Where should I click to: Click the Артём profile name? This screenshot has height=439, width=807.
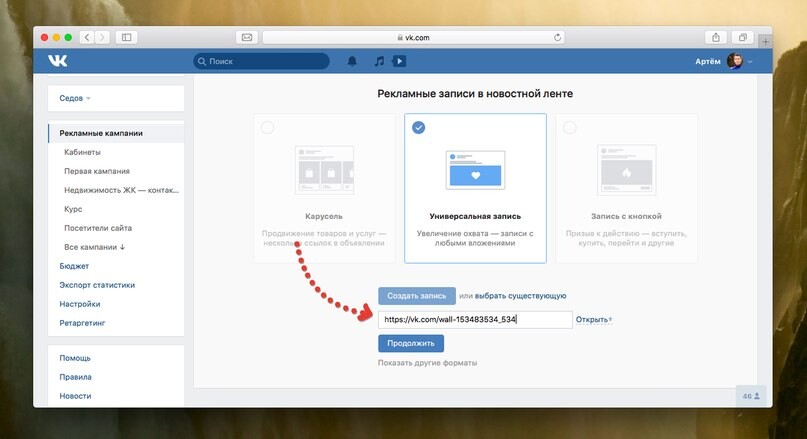click(708, 61)
